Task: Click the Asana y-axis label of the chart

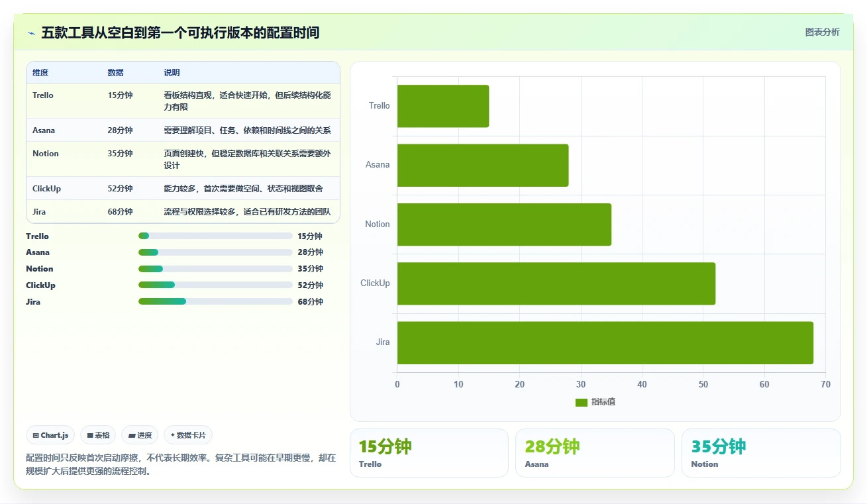Action: click(x=378, y=165)
